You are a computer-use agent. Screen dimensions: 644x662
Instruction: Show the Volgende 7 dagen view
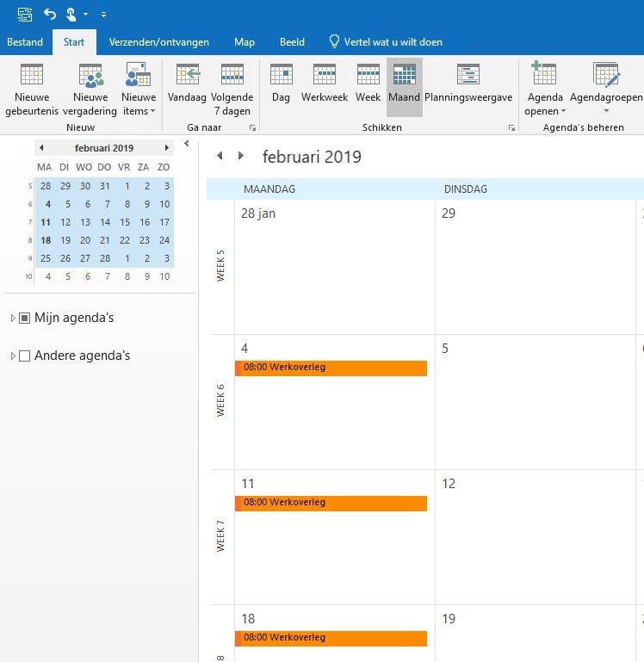(232, 90)
